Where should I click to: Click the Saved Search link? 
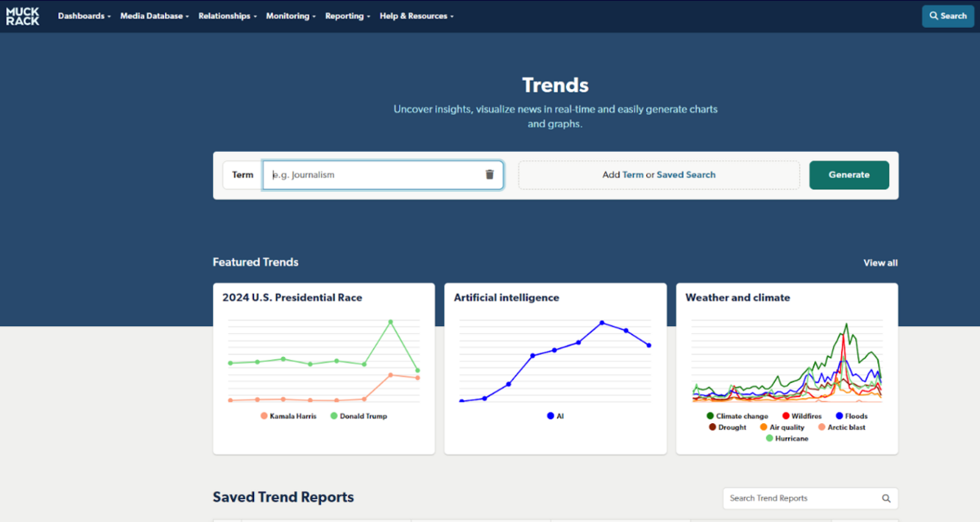point(686,175)
